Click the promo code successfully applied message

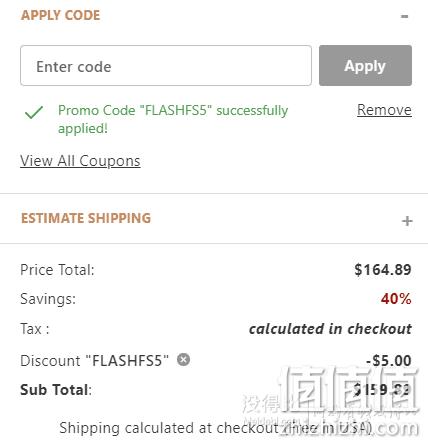coord(173,119)
